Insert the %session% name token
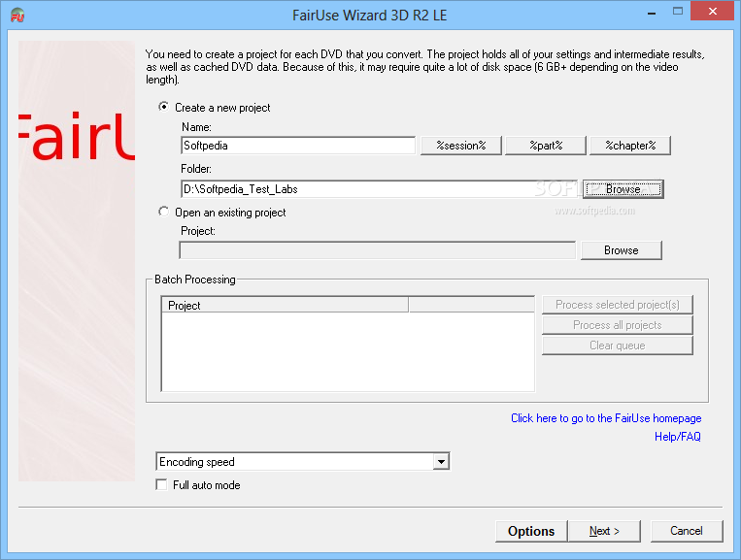 pyautogui.click(x=460, y=146)
